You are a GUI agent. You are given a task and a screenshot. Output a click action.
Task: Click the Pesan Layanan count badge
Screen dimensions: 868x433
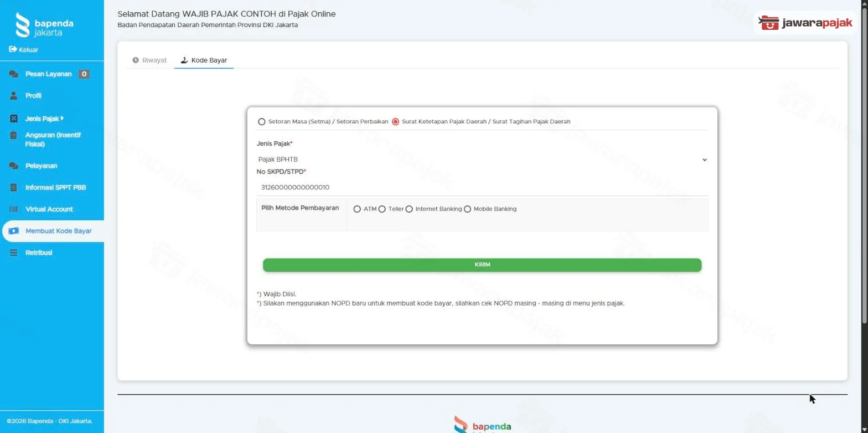(x=84, y=74)
